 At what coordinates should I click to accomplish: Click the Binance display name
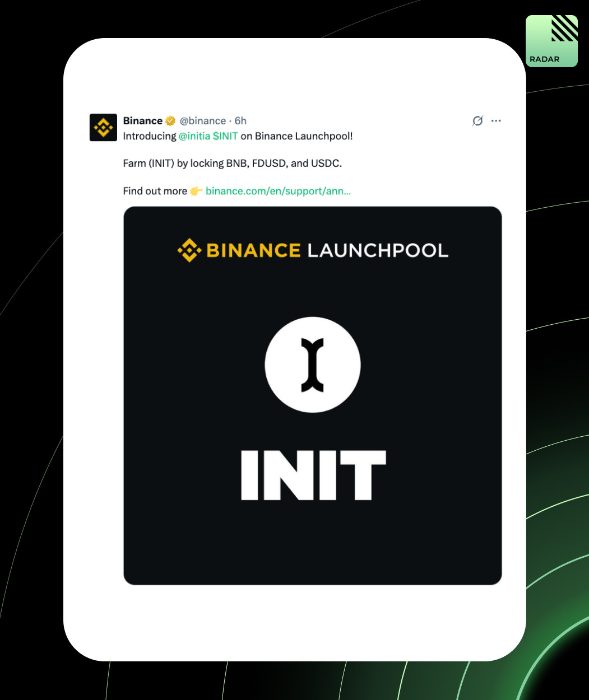(x=143, y=121)
